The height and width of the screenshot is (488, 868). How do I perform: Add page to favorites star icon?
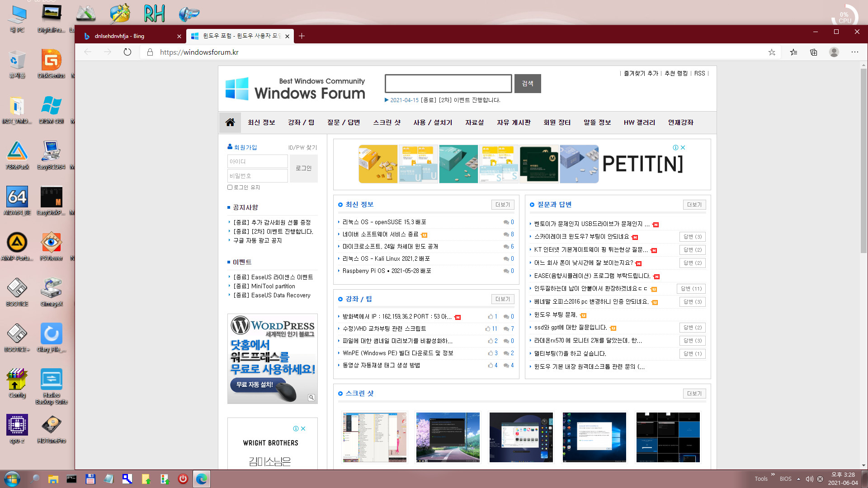(x=772, y=52)
